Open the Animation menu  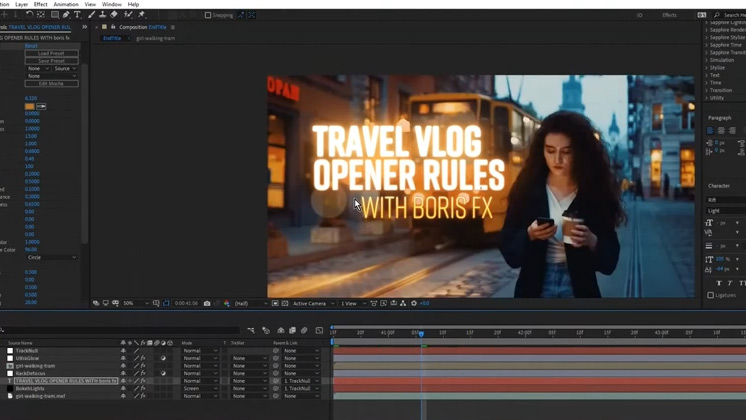coord(66,4)
